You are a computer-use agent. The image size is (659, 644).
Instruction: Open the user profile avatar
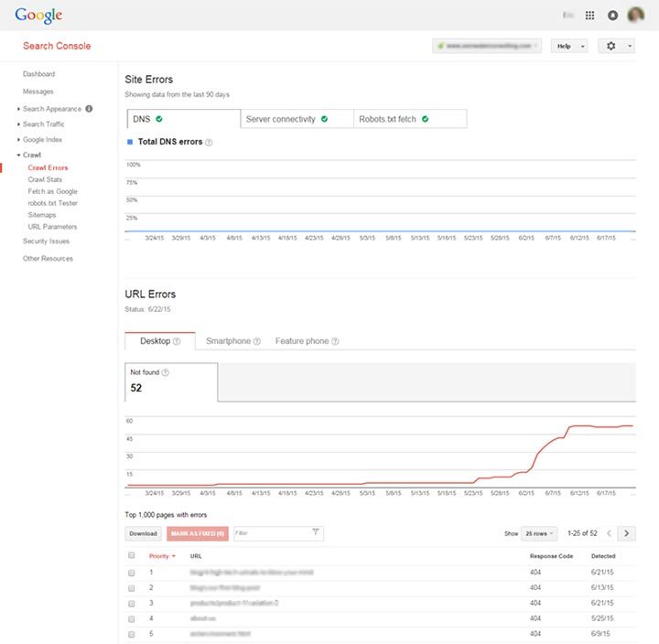click(x=635, y=16)
